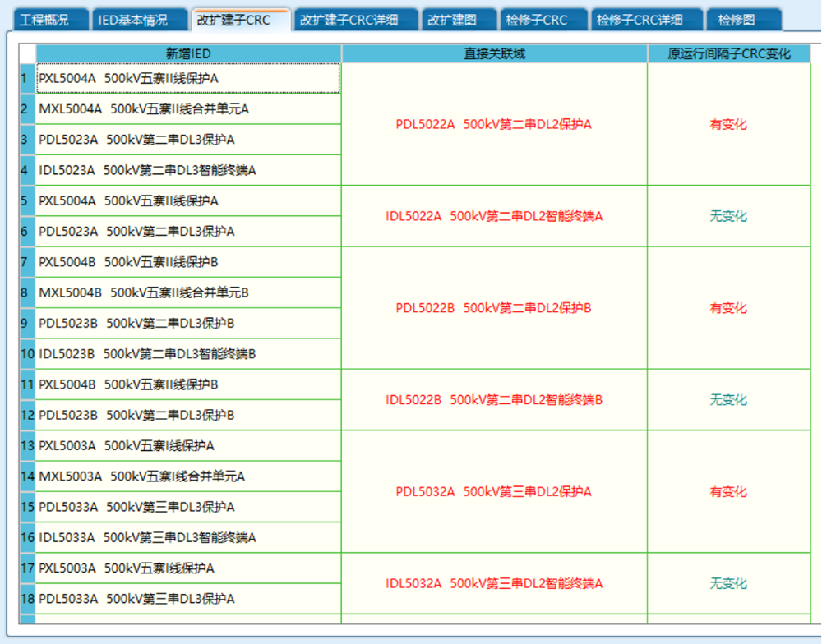Select the MXL5003A 五寨I线合并单元A cell
Screen dimensions: 822x644
188,476
